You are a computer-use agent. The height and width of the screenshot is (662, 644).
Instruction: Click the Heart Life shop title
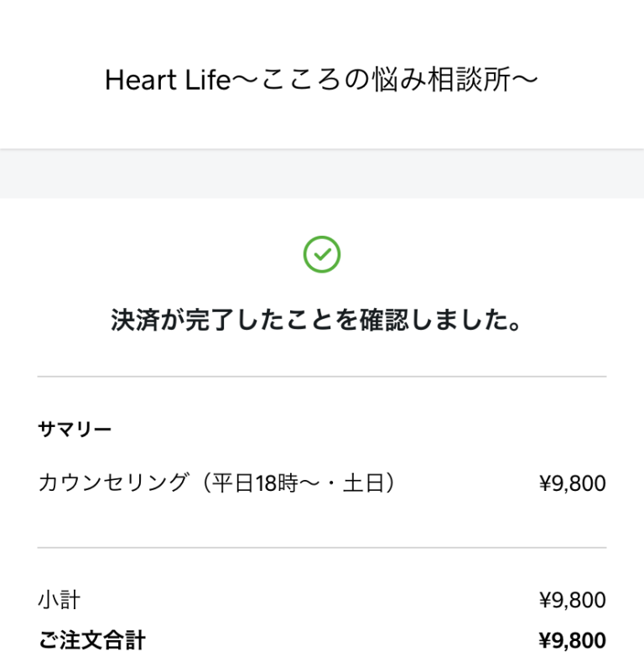coord(321,80)
